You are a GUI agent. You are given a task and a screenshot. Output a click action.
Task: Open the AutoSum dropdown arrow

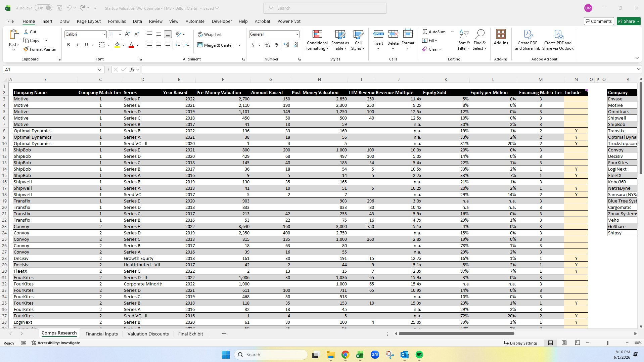452,32
